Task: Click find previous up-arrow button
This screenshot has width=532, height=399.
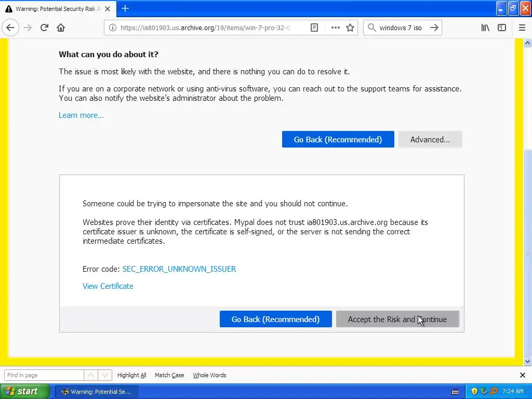Action: pos(91,375)
